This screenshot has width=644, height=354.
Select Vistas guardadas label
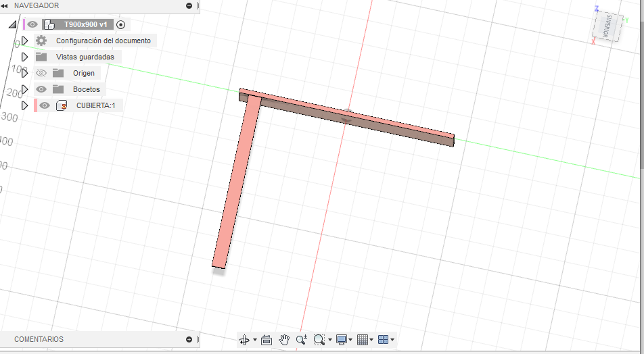85,57
